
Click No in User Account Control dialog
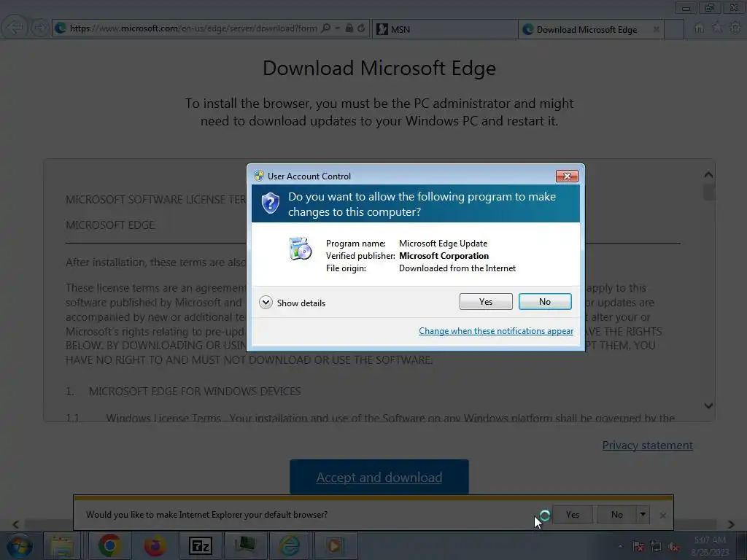[x=544, y=301]
